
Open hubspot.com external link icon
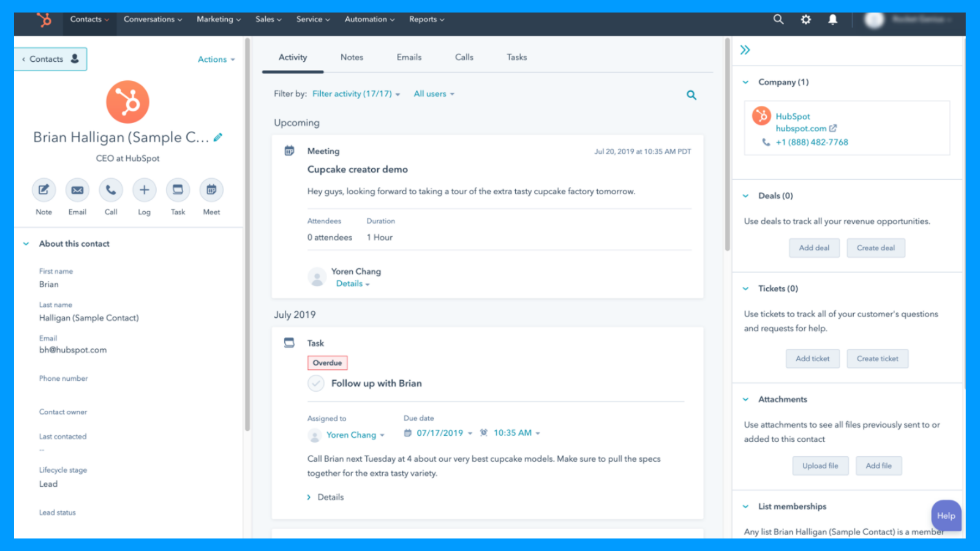click(x=833, y=129)
